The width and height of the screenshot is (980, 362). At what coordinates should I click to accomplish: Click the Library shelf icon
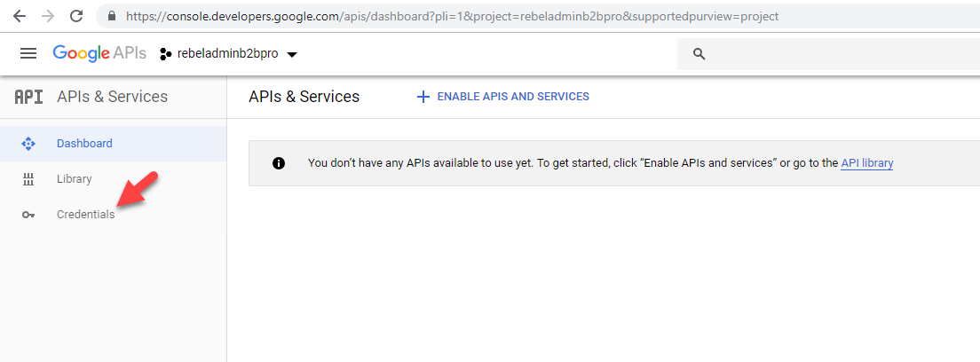click(x=28, y=179)
